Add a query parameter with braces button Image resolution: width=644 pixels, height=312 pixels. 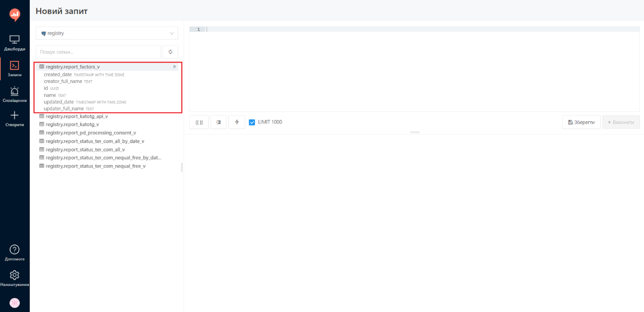point(199,122)
